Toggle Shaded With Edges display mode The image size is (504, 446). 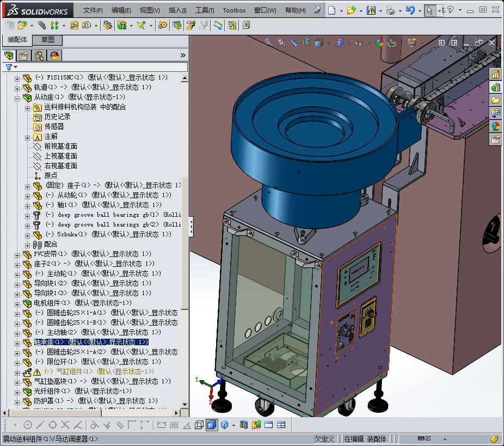[x=212, y=425]
